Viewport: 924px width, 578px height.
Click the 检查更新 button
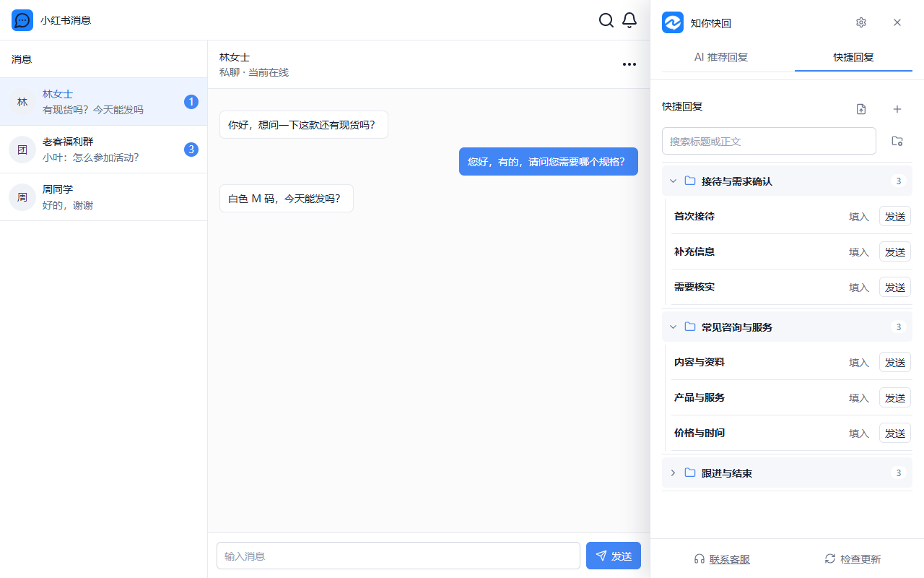pos(853,559)
